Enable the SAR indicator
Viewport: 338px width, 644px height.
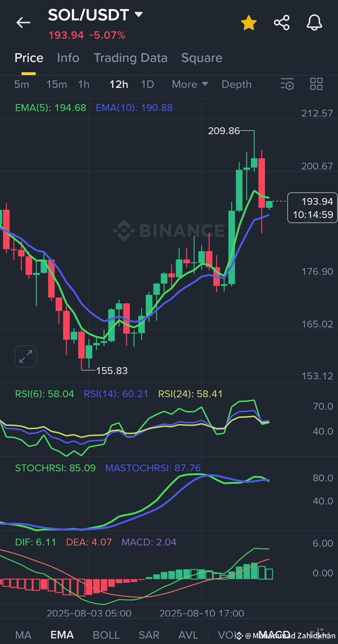tap(149, 635)
